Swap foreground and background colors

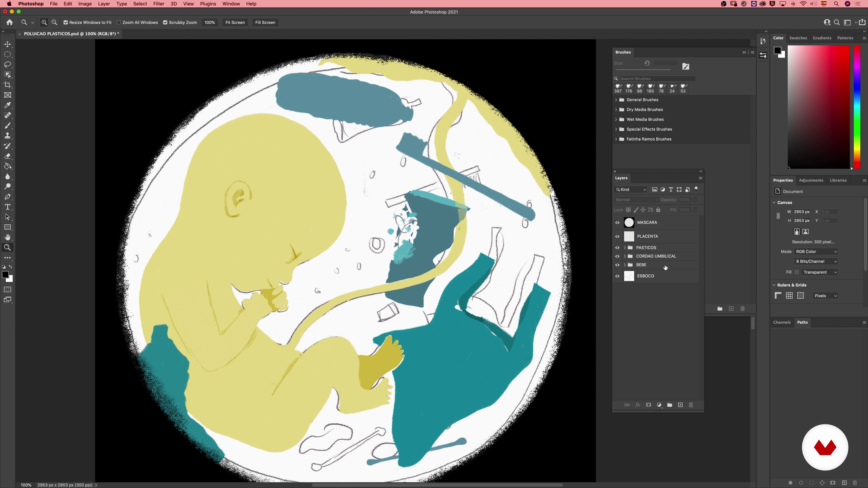click(10, 267)
